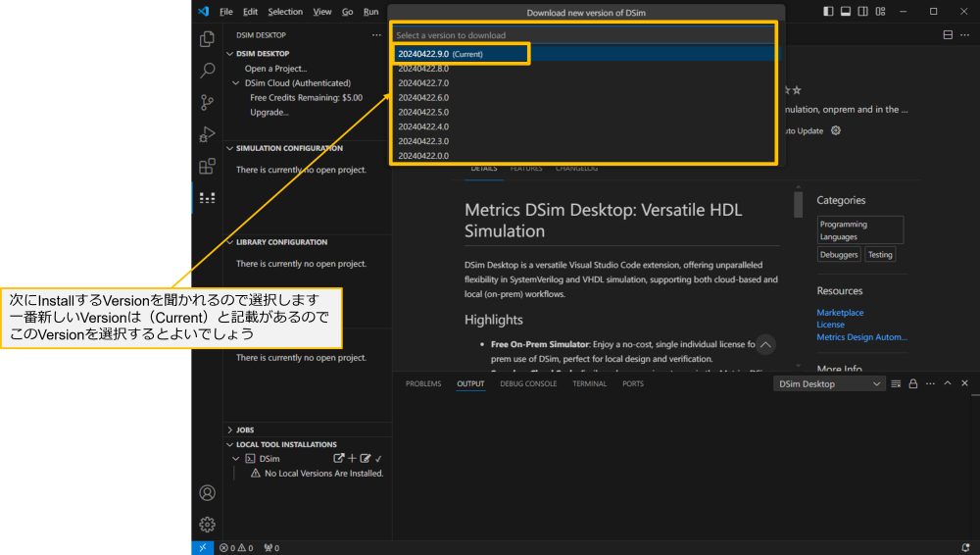Image resolution: width=980 pixels, height=555 pixels.
Task: Collapse the DSIM DESKTOP section
Action: pyautogui.click(x=230, y=54)
